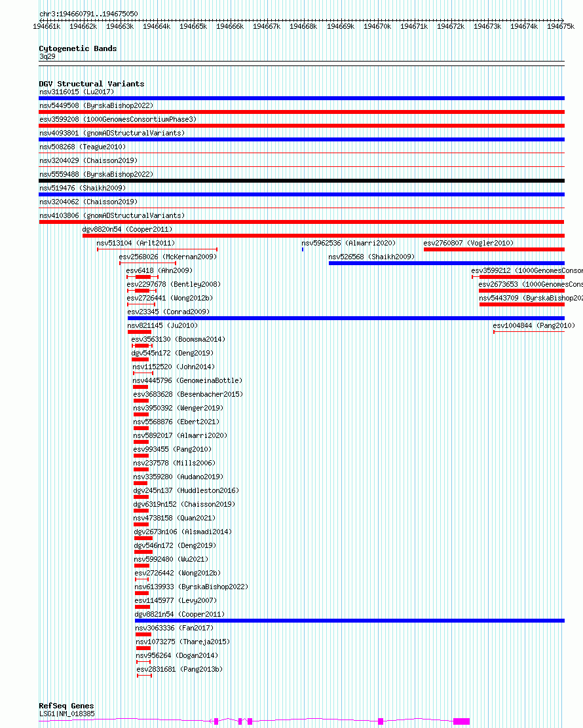583x728 pixels.
Task: Open nsv6139933 (ByrskaBishop2022) label
Action: click(x=191, y=587)
